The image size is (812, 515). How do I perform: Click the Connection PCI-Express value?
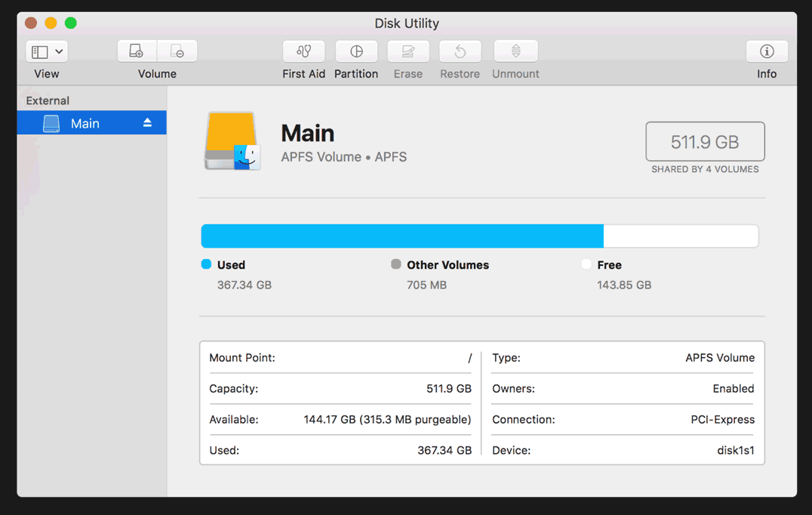722,420
